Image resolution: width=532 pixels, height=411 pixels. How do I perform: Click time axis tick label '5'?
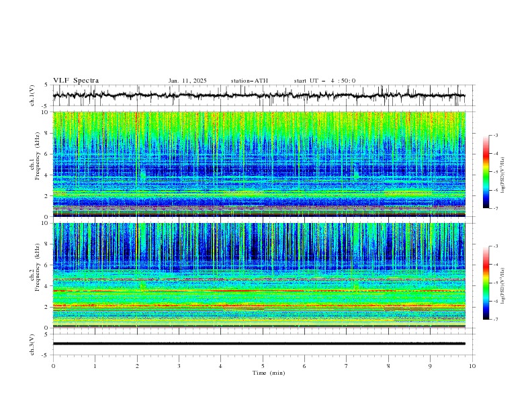click(263, 366)
